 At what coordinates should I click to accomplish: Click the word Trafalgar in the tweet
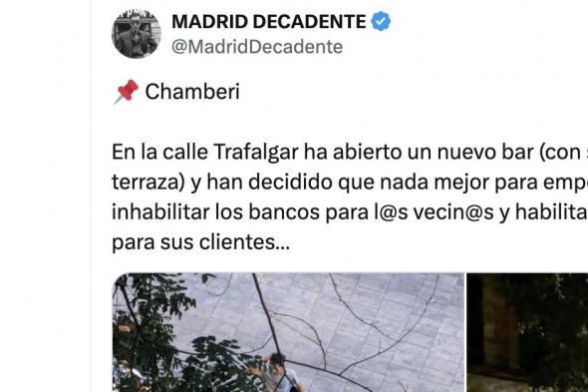click(x=256, y=153)
